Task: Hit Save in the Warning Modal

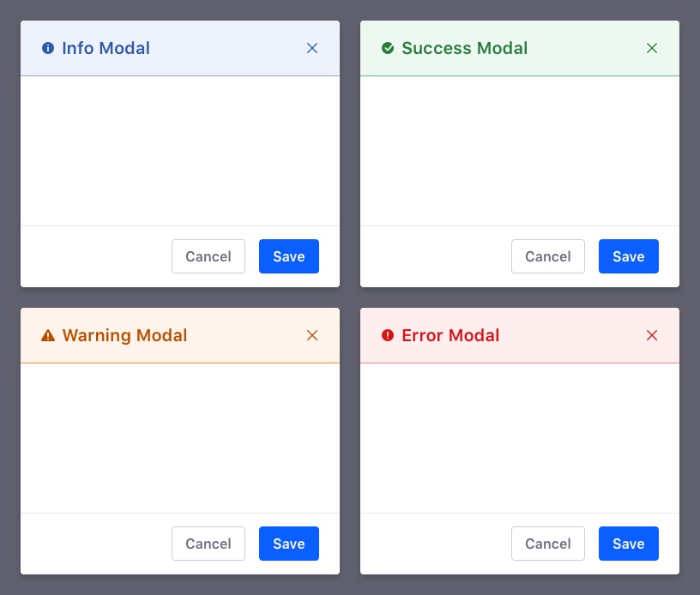Action: 289,544
